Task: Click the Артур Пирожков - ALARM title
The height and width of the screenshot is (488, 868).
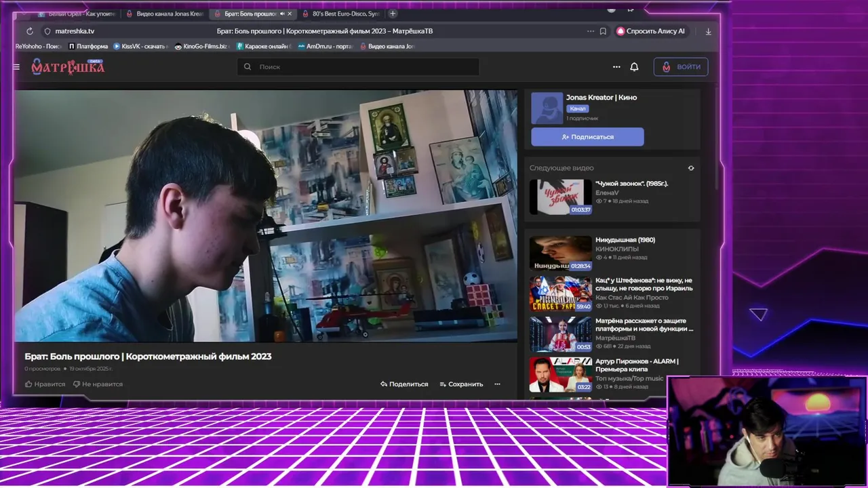Action: [637, 365]
